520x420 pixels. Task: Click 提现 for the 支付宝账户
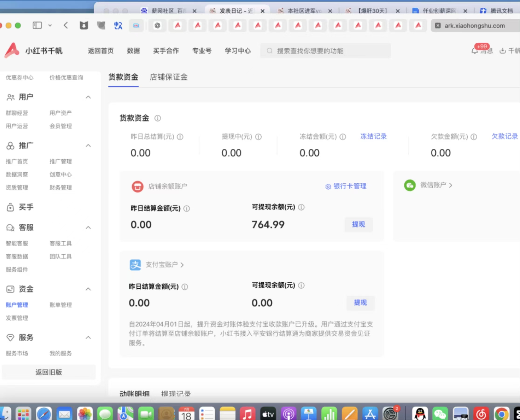coord(361,303)
